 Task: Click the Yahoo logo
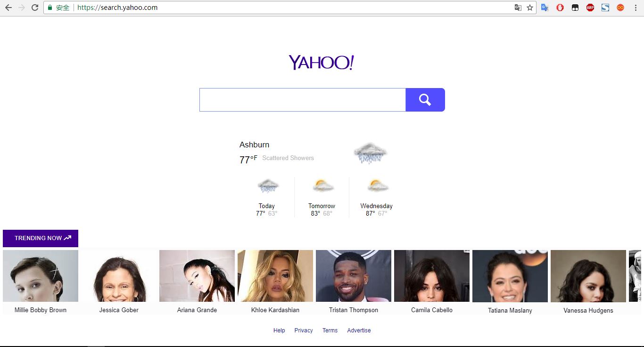[x=321, y=62]
